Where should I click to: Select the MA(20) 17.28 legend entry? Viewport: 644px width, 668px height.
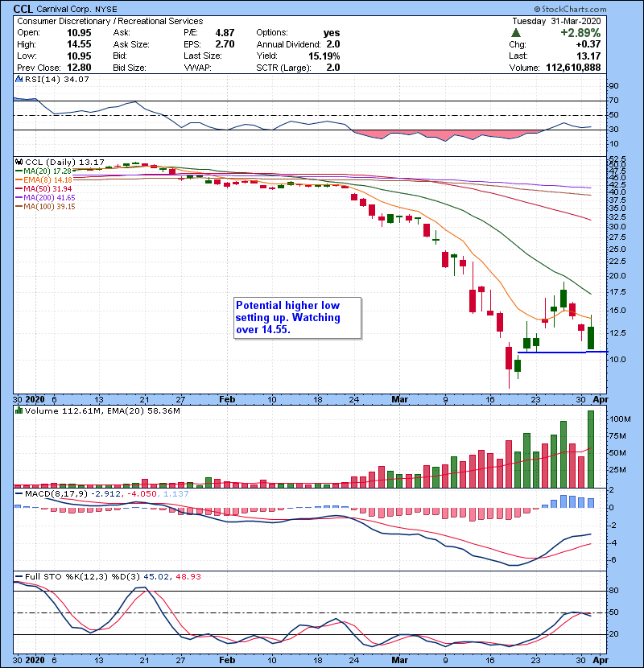coord(43,171)
